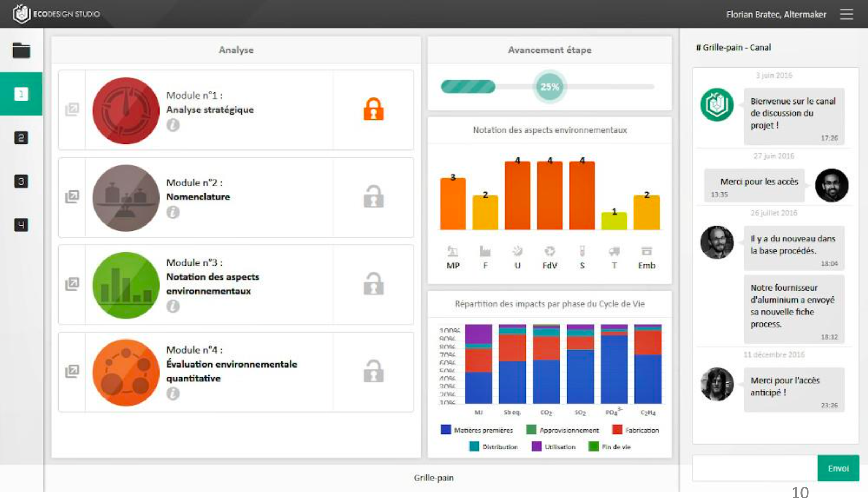Viewport: 868px width, 498px height.
Task: Switch to step 2 in sidebar
Action: [21, 138]
